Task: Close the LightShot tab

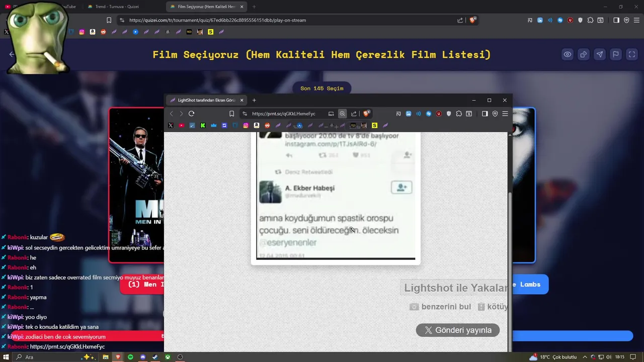Action: [x=242, y=100]
